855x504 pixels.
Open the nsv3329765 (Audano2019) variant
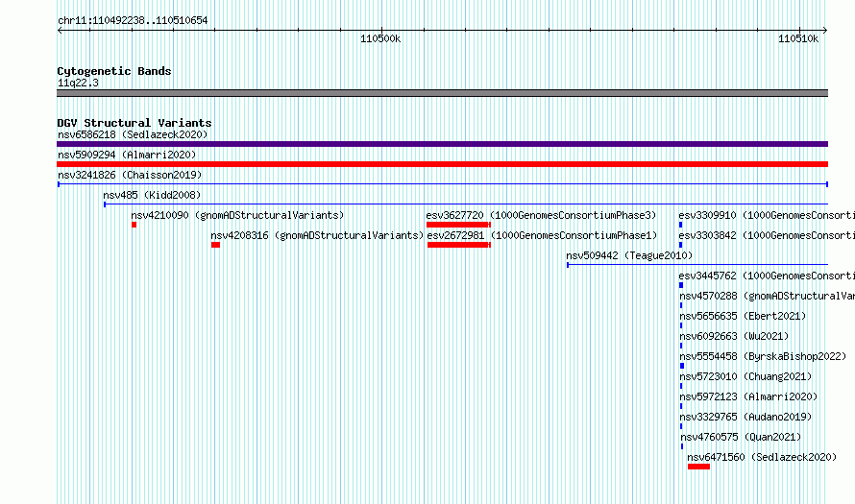pyautogui.click(x=745, y=417)
